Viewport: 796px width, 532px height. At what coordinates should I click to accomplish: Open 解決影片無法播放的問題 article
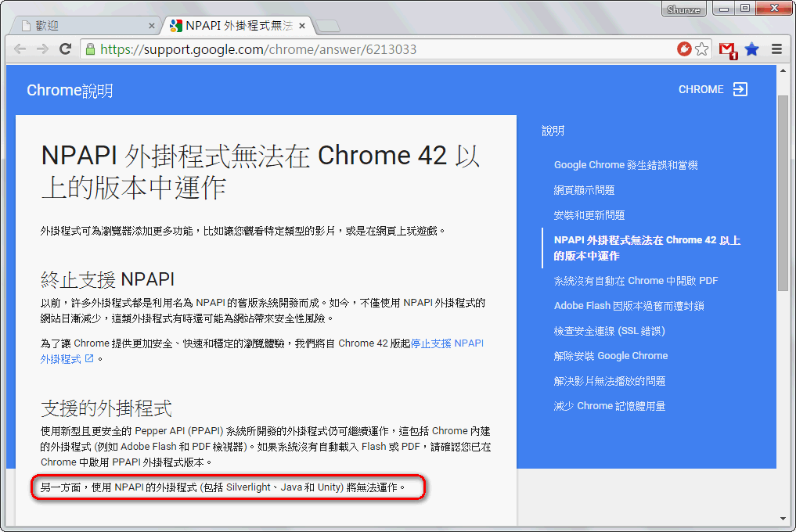[x=610, y=381]
